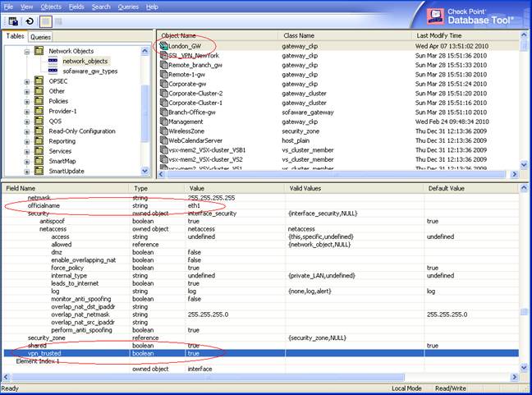Sort by Class Name column header
Screen dimensions: 532x395
(x=345, y=35)
